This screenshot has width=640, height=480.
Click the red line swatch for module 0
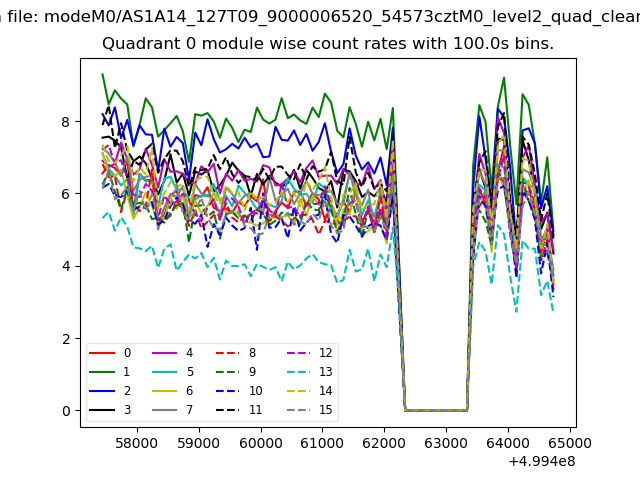[102, 353]
